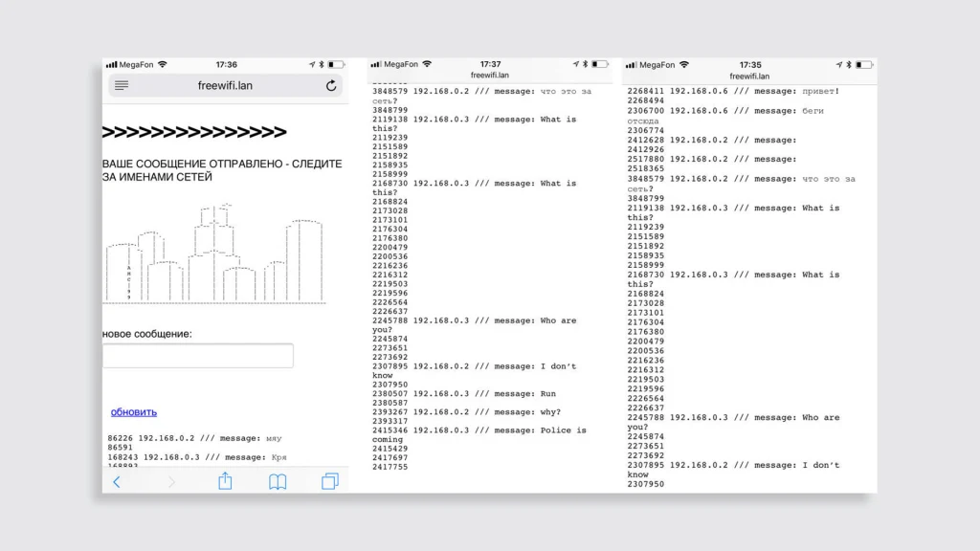Image resolution: width=980 pixels, height=551 pixels.
Task: Tap the row of arrows heading banner
Action: [x=194, y=132]
